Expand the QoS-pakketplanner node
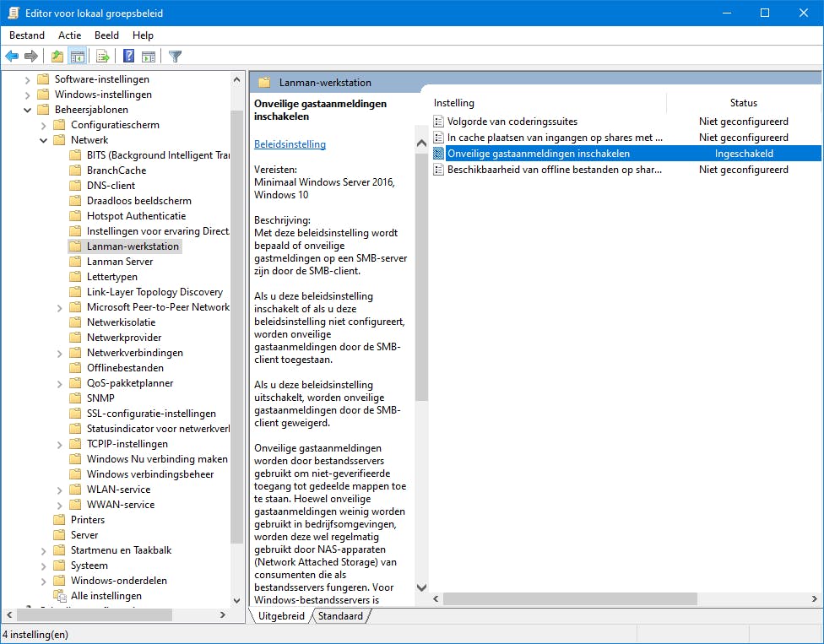This screenshot has height=644, width=824. (x=59, y=384)
